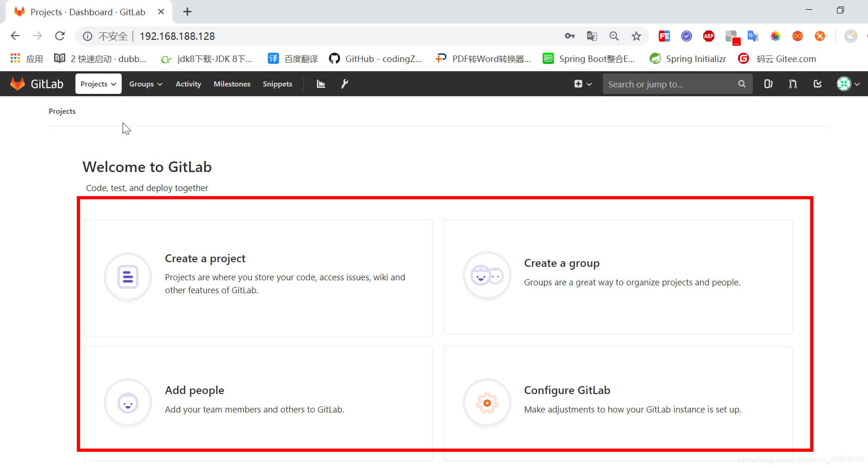Open the Chrome profile avatar

click(850, 36)
